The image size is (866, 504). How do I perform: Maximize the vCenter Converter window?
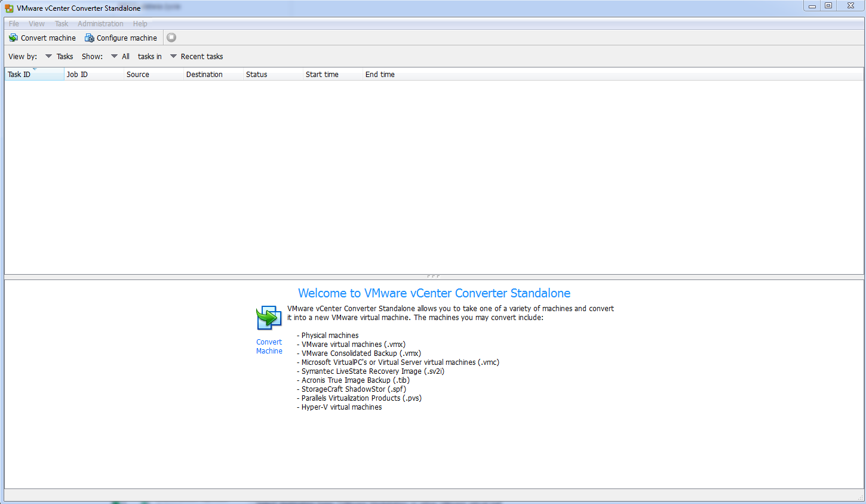tap(828, 6)
